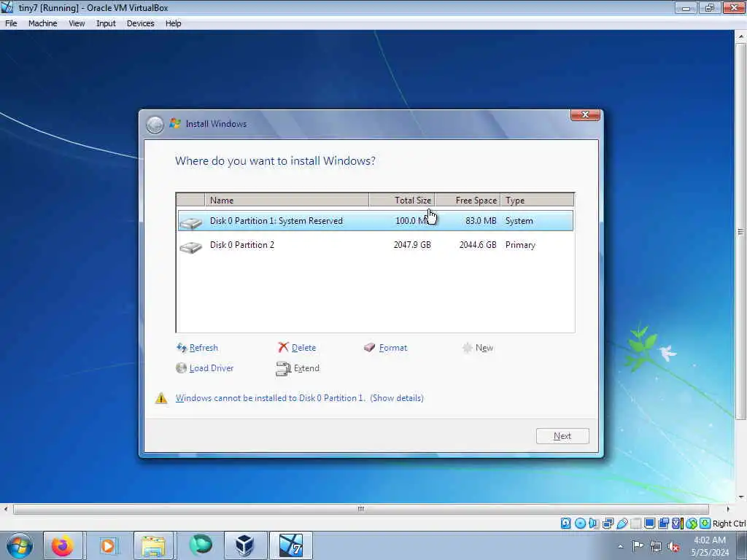Click the taskbar clock showing 4:02 AM
This screenshot has height=560, width=747.
pyautogui.click(x=710, y=546)
